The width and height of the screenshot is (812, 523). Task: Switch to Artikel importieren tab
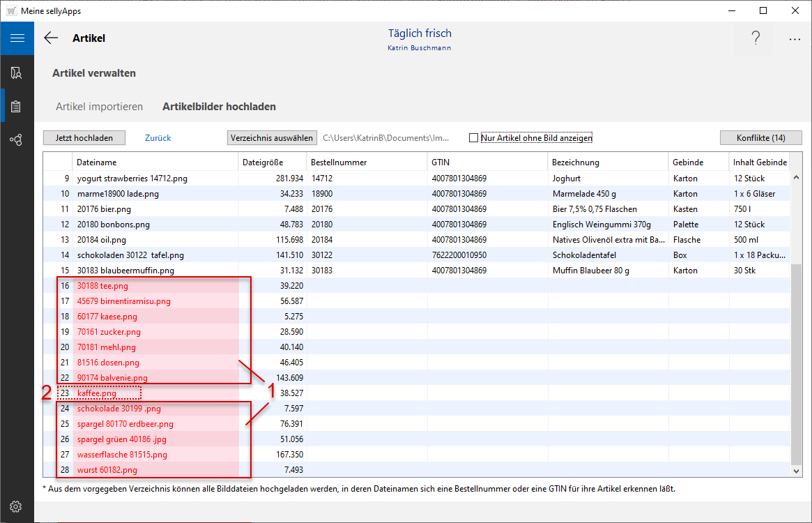click(x=99, y=107)
